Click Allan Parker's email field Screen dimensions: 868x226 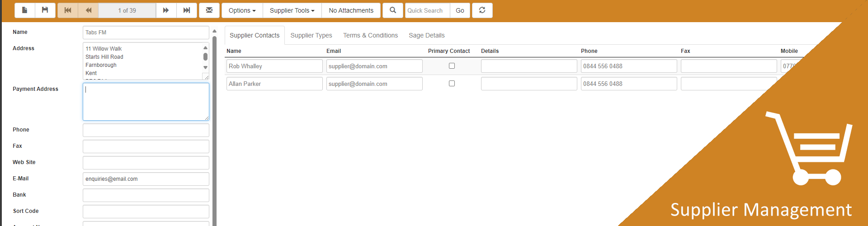pyautogui.click(x=374, y=84)
